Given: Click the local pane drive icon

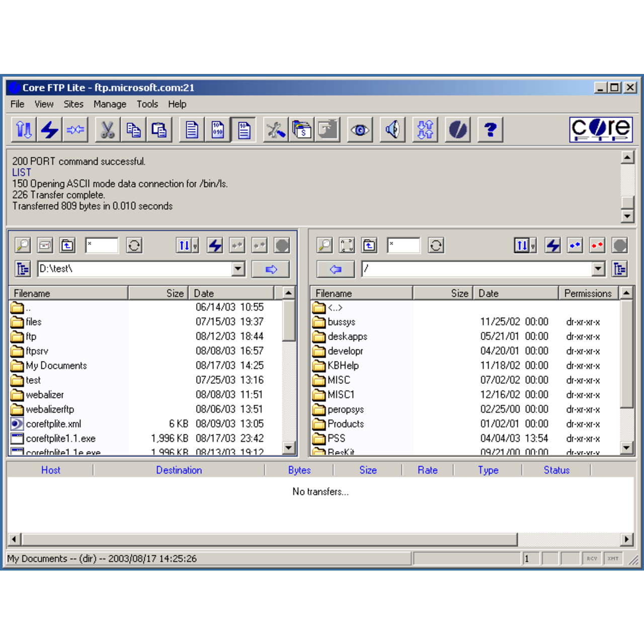Looking at the screenshot, I should [x=45, y=246].
